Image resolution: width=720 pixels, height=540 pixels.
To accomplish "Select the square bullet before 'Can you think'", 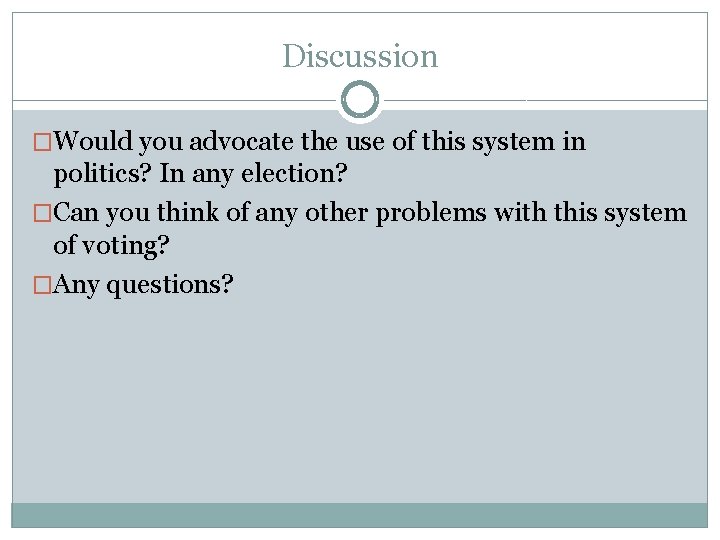I will pyautogui.click(x=43, y=214).
